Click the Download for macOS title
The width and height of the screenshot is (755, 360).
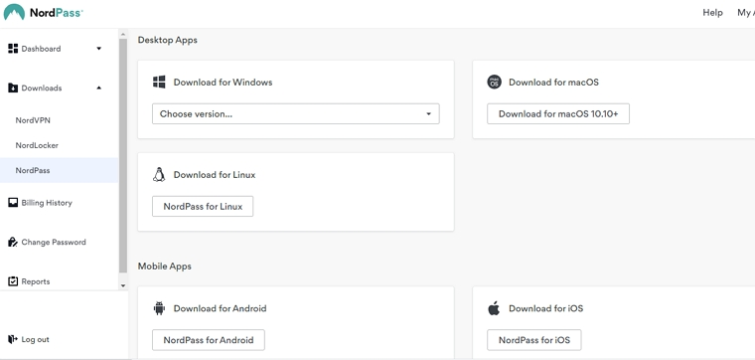pos(554,82)
